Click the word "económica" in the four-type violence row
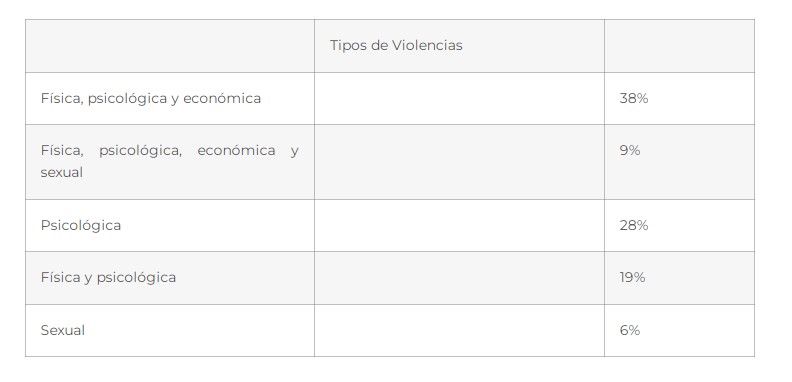The image size is (792, 382). click(x=236, y=151)
